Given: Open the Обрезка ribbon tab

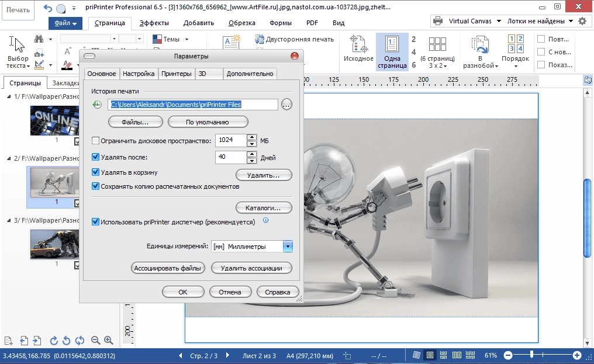Looking at the screenshot, I should point(241,23).
